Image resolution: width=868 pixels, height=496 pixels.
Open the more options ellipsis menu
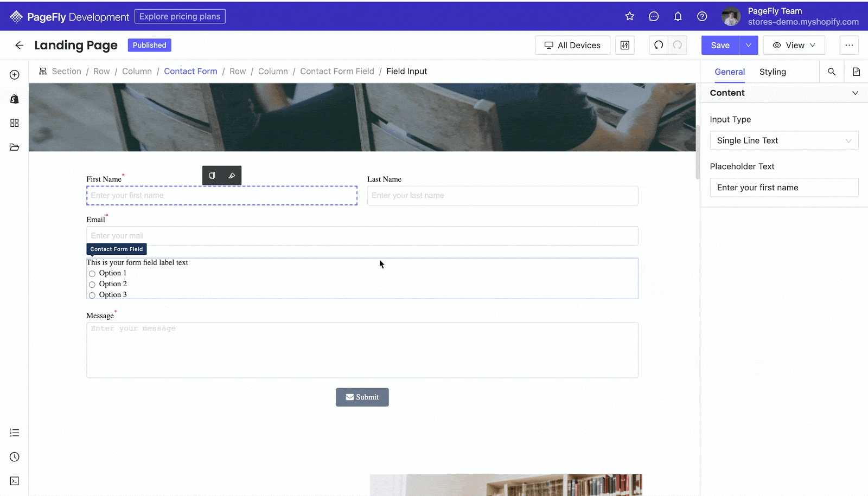[849, 46]
